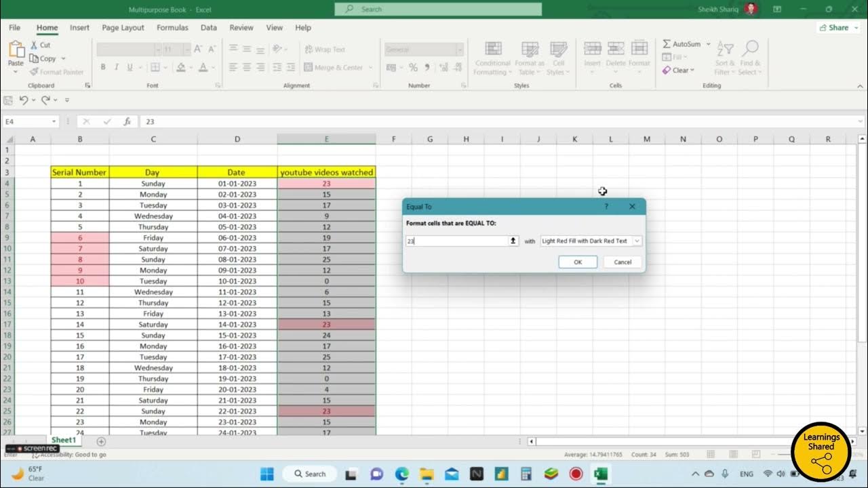This screenshot has height=488, width=868.
Task: Expand the Font Size dropdown
Action: pos(186,49)
